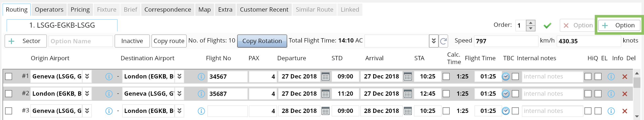Tick the selection checkbox for sector #1
Screen dimensions: 644x120
9,76
